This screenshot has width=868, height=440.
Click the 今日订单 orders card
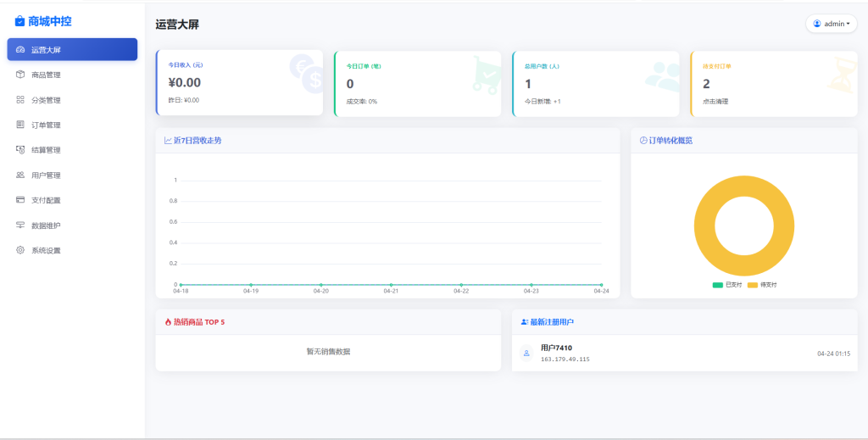pos(418,83)
